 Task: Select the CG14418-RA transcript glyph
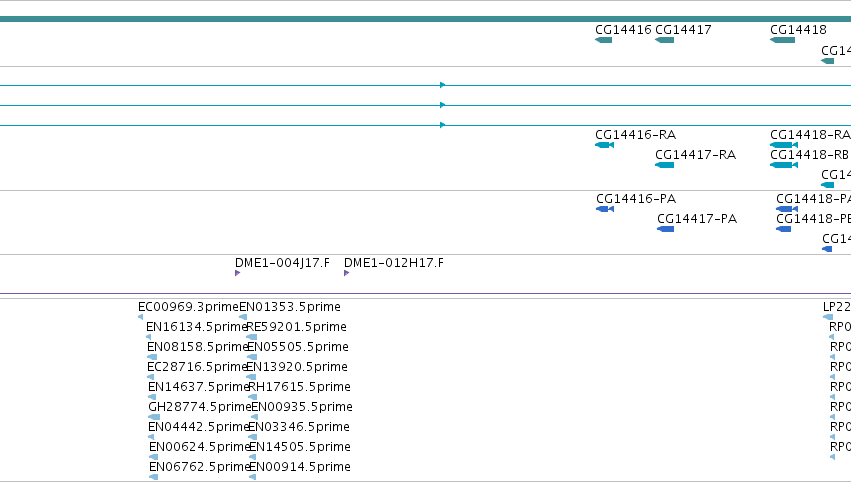(x=784, y=145)
